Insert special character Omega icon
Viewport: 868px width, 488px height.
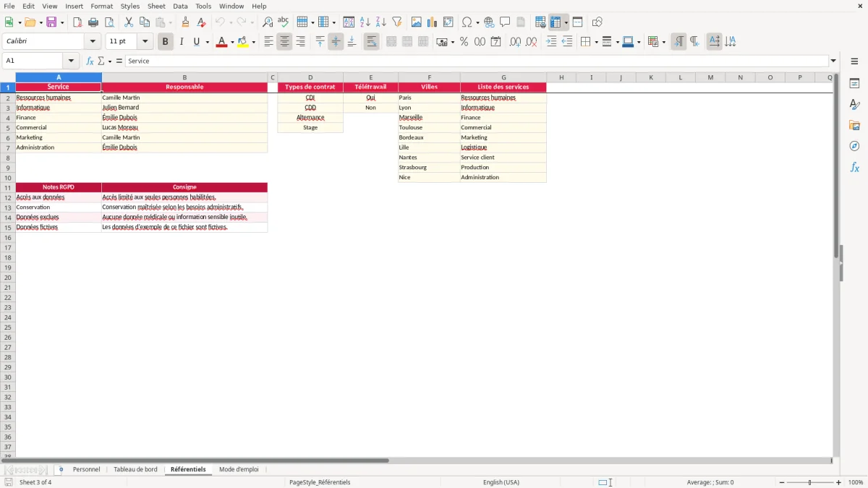point(467,22)
